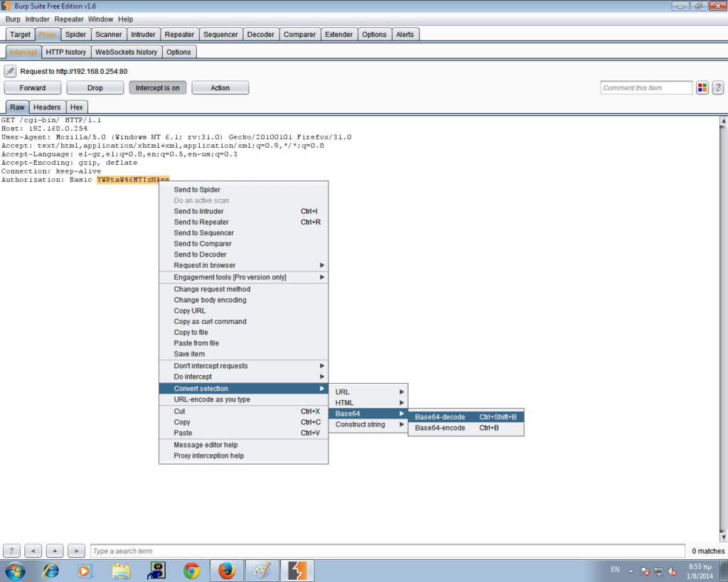This screenshot has height=582, width=728.
Task: Click Change request method
Action: [243, 289]
